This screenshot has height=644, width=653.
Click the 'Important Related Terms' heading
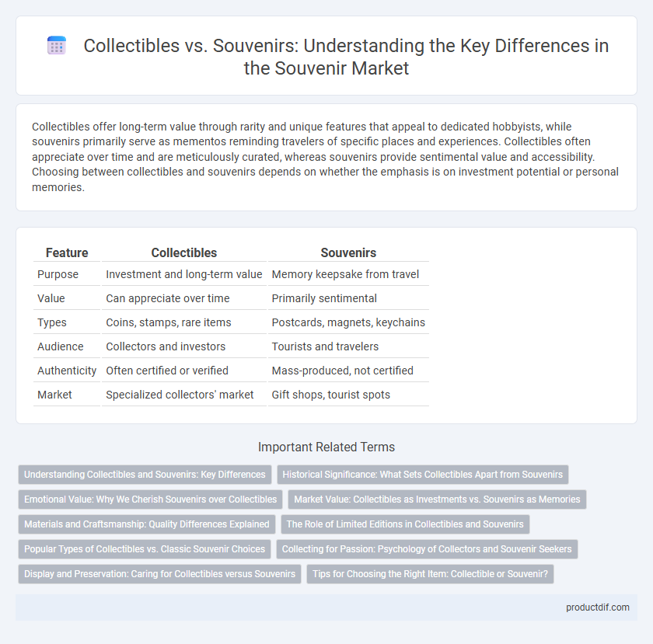pos(326,447)
